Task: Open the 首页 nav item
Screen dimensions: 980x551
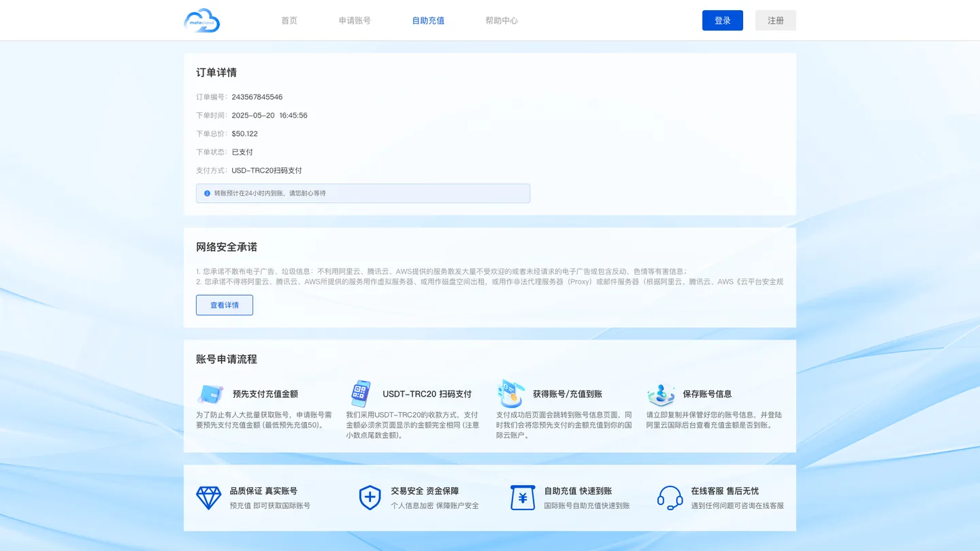Action: point(289,20)
